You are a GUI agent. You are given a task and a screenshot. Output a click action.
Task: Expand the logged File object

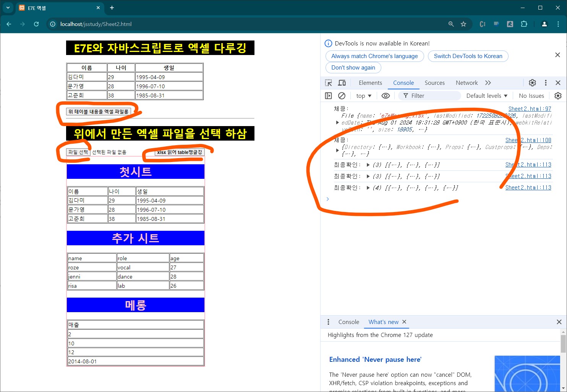click(x=337, y=123)
